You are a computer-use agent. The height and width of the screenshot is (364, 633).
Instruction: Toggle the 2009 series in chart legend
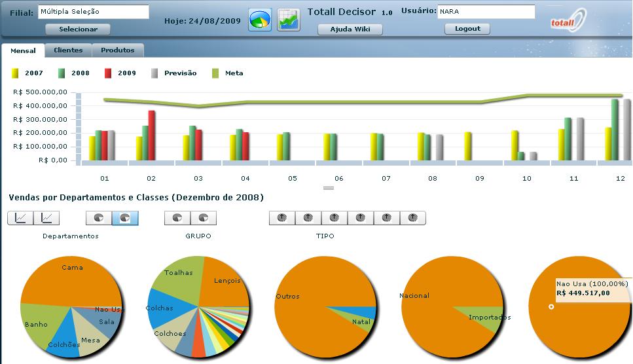click(x=121, y=73)
